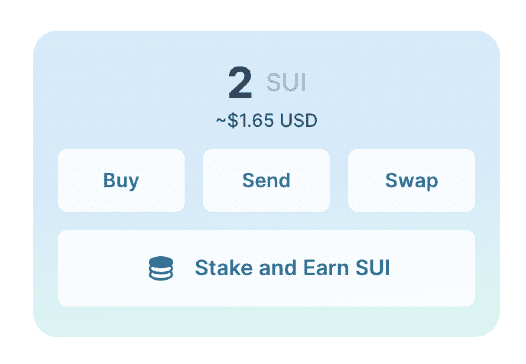The height and width of the screenshot is (364, 526).
Task: Tap the word Send in the middle button
Action: point(266,180)
